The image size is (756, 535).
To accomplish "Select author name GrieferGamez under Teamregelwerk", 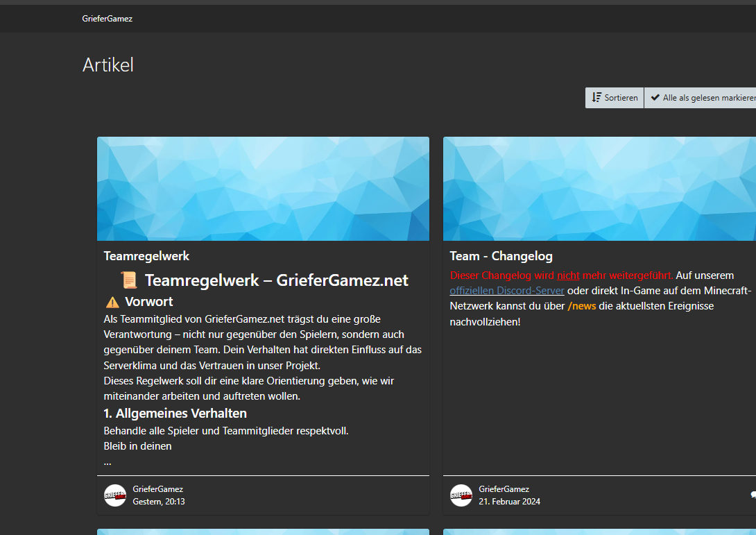I will (x=157, y=489).
